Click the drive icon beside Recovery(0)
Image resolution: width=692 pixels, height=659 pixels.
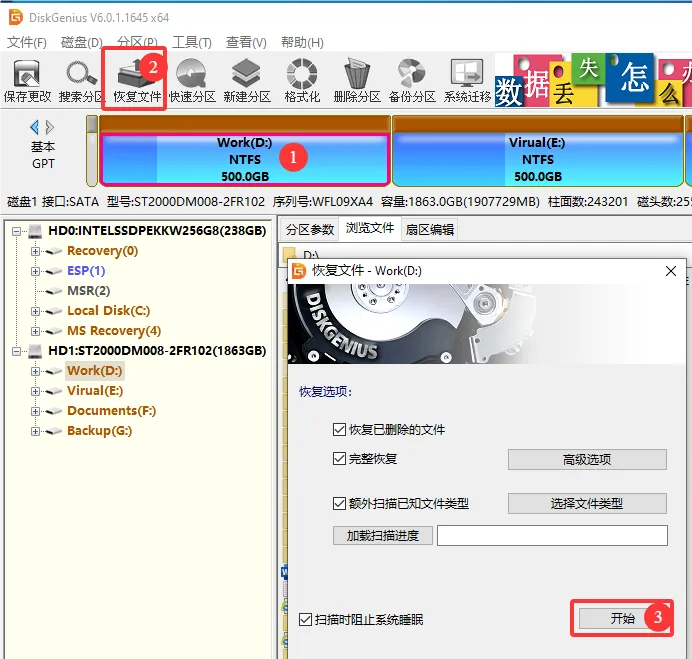[53, 251]
